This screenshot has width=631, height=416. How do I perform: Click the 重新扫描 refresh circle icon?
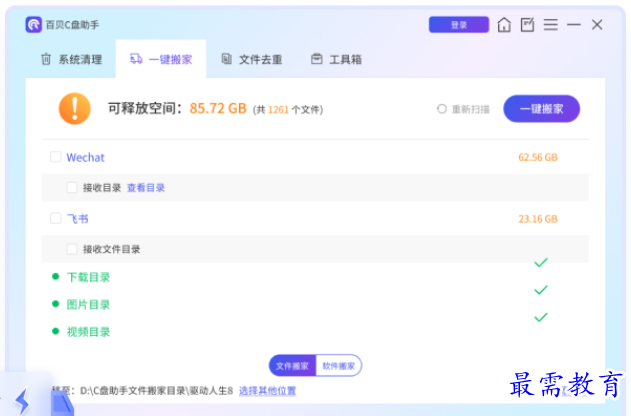click(x=442, y=109)
